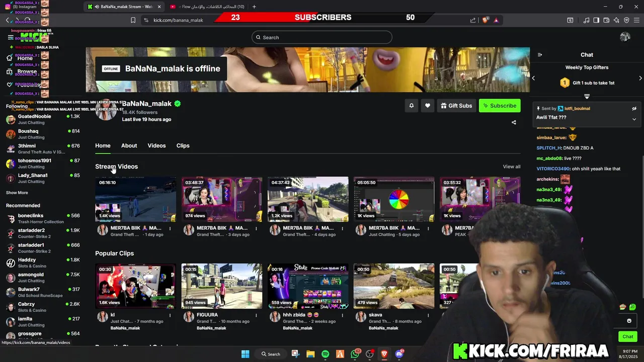
Task: Show previous Weekly Top Gifters entry
Action: pyautogui.click(x=533, y=78)
